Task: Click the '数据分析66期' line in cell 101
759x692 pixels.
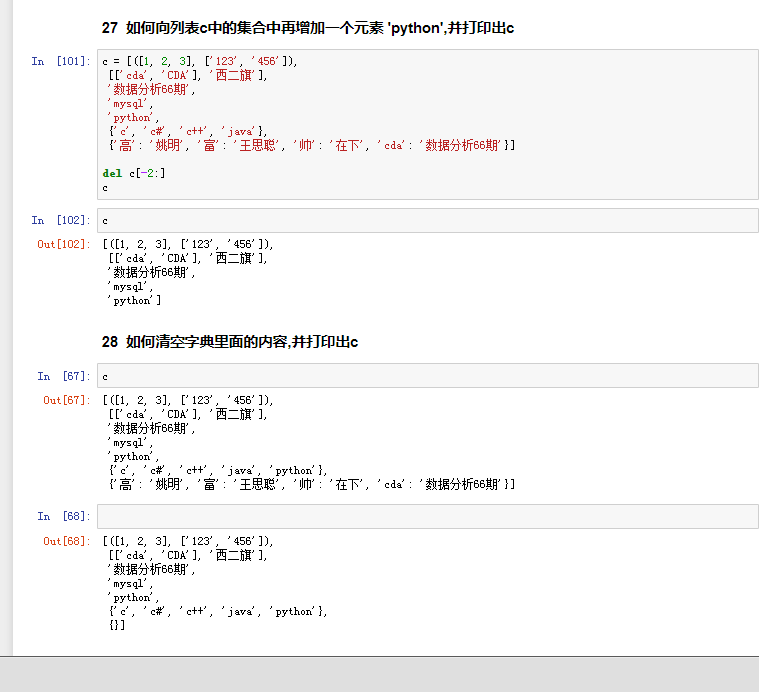Action: [x=152, y=90]
